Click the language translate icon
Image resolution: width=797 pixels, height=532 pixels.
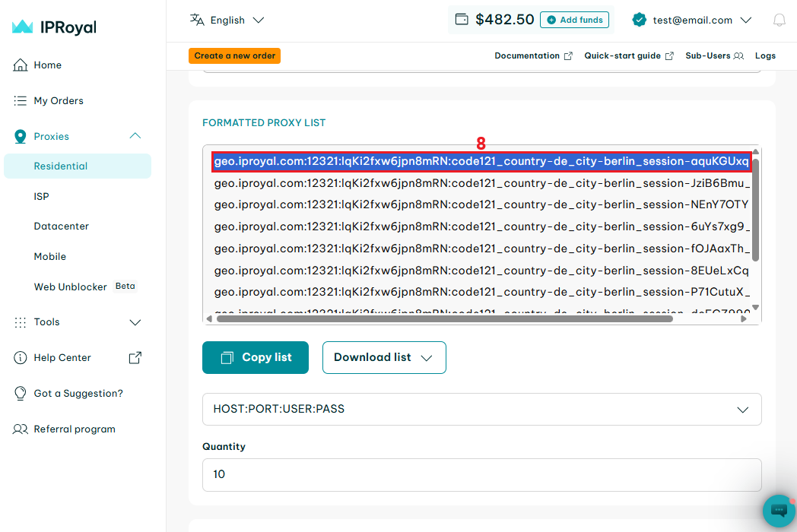197,20
